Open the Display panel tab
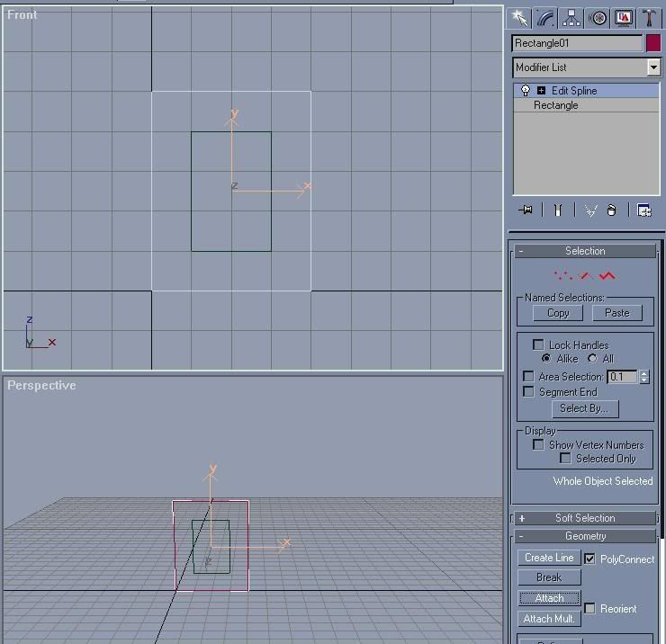 [x=624, y=18]
